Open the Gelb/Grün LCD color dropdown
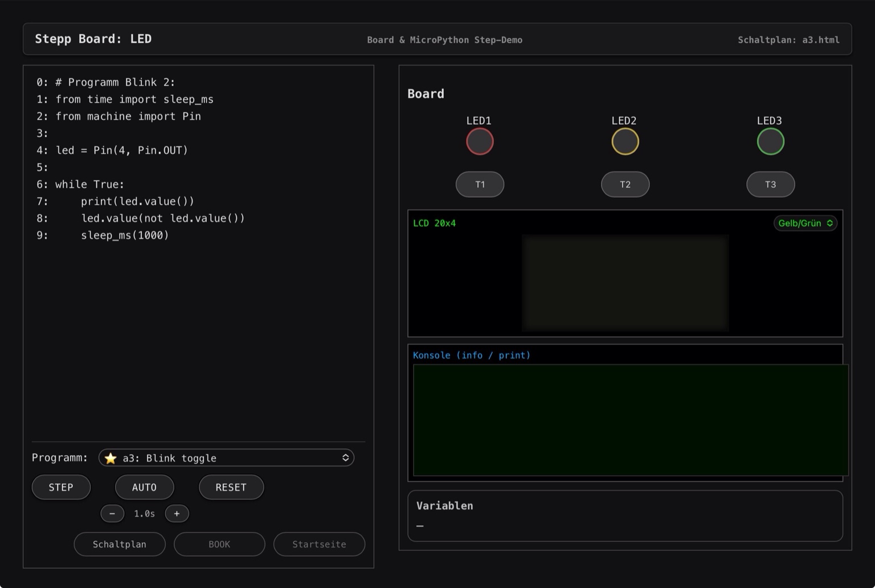The height and width of the screenshot is (588, 875). 805,223
